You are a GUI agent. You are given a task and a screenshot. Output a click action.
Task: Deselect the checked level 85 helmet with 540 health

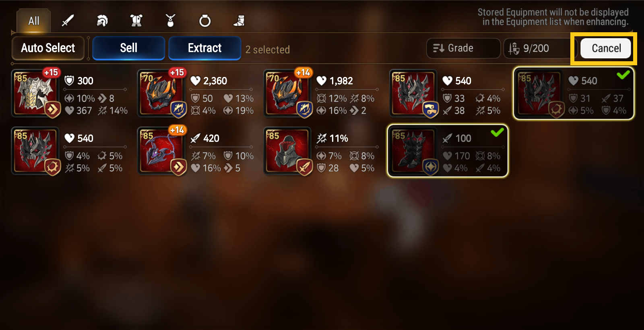(x=574, y=93)
